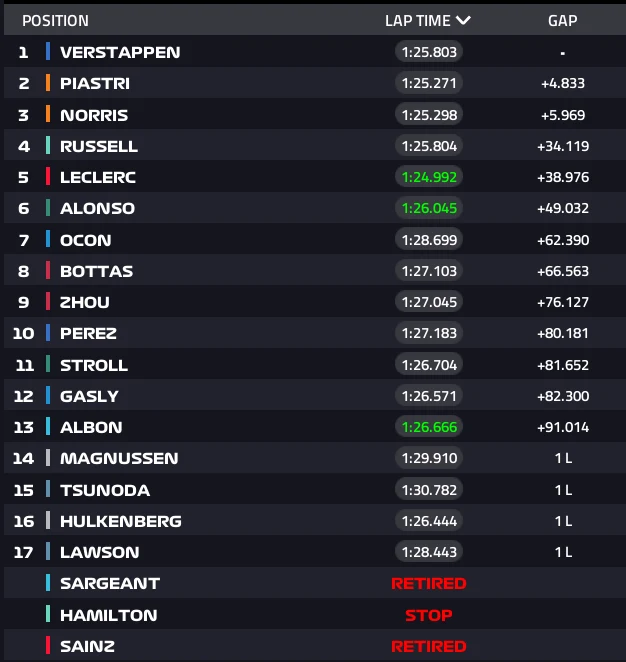This screenshot has height=662, width=626.
Task: Click the Gap column header
Action: pyautogui.click(x=562, y=20)
